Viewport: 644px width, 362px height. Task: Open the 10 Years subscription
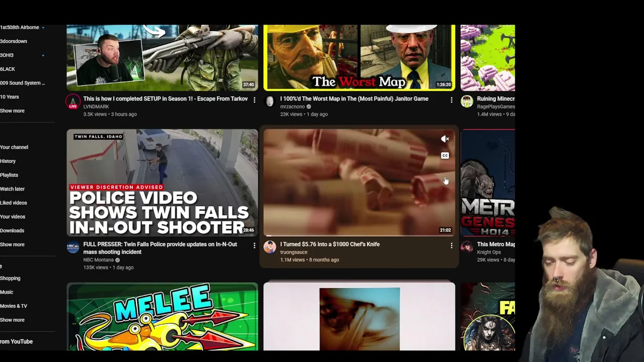(x=10, y=97)
